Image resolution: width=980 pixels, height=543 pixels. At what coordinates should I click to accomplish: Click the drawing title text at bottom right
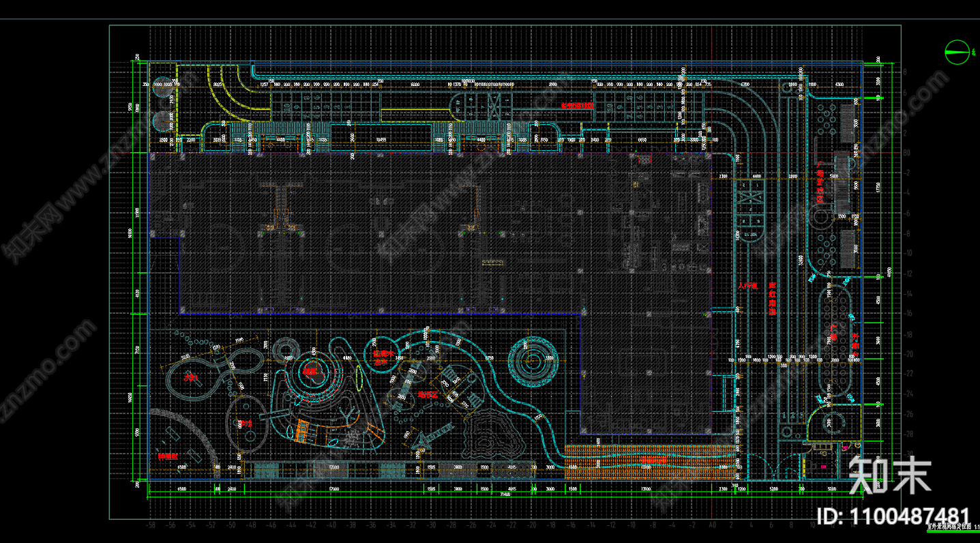click(x=953, y=527)
